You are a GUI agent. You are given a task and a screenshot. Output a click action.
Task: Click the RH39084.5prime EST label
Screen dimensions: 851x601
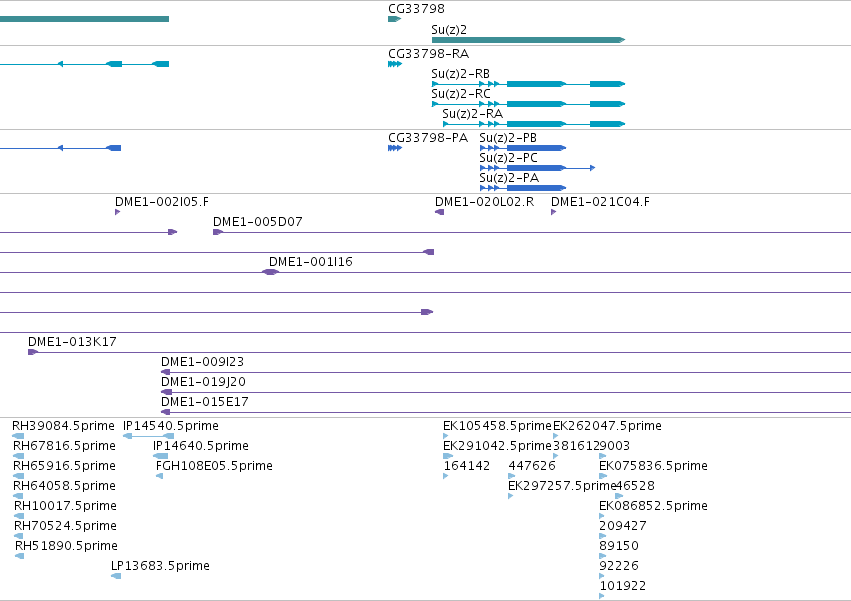tap(63, 426)
